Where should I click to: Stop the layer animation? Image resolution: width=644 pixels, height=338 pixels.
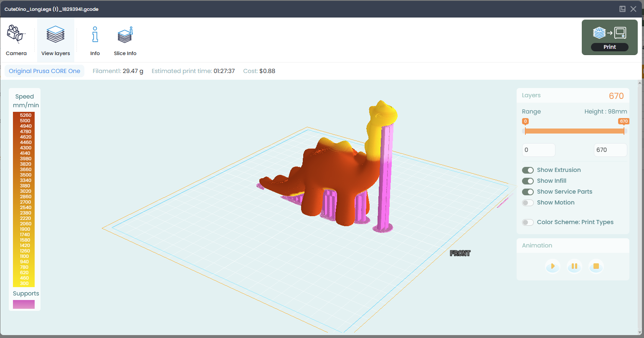coord(596,266)
